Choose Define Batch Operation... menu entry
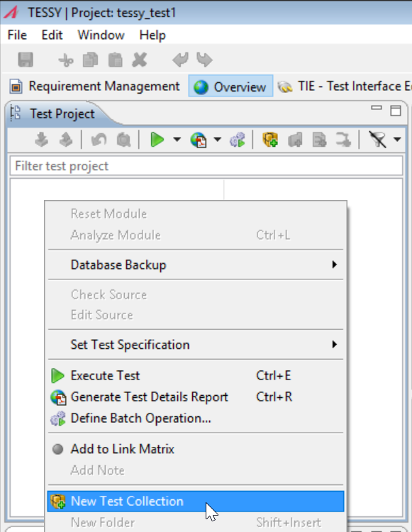 196,418
